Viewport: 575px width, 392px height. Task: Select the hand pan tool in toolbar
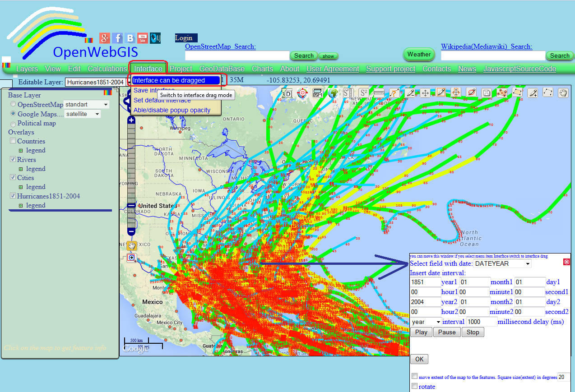563,93
